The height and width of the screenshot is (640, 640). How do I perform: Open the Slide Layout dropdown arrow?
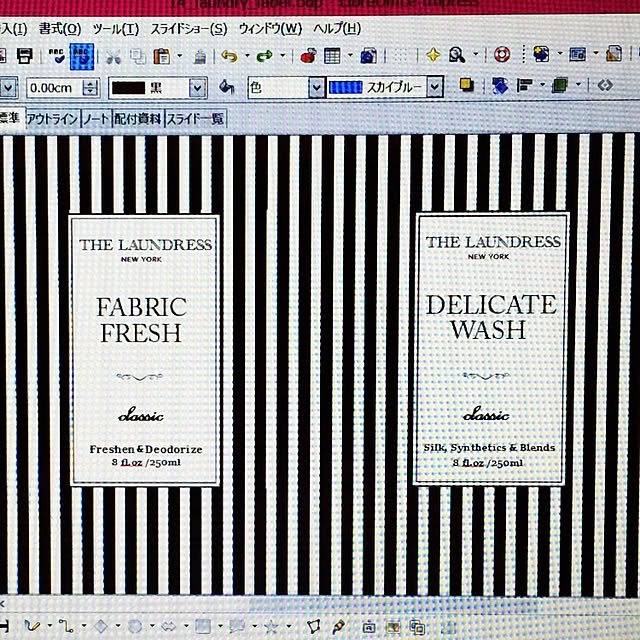pos(596,52)
